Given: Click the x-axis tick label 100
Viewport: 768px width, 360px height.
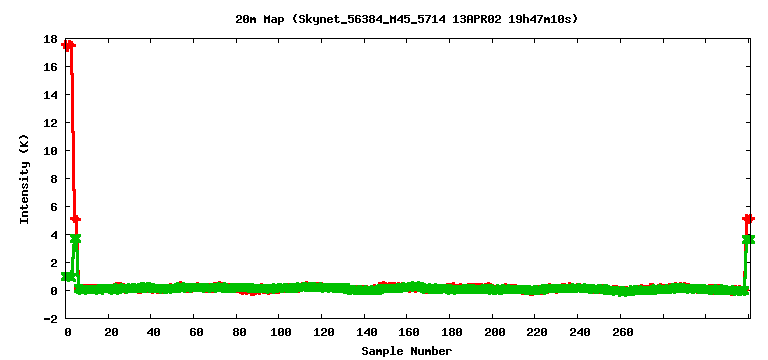Looking at the screenshot, I should click(x=279, y=333).
